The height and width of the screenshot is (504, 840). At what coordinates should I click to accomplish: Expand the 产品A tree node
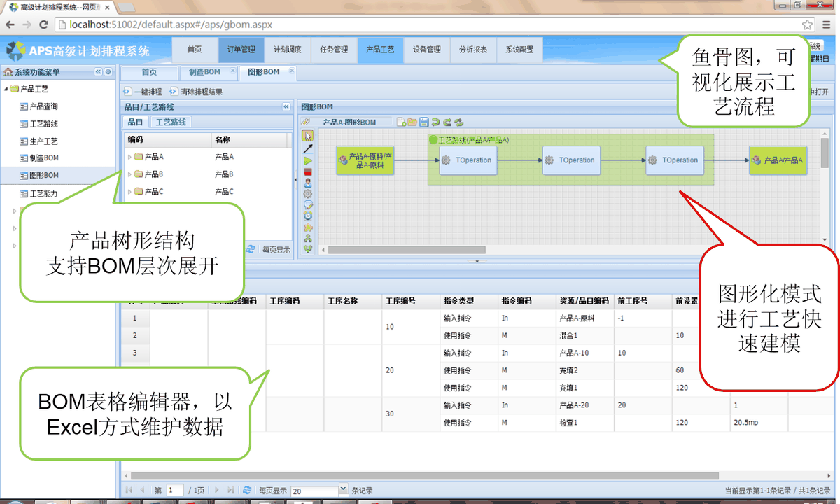tap(129, 157)
